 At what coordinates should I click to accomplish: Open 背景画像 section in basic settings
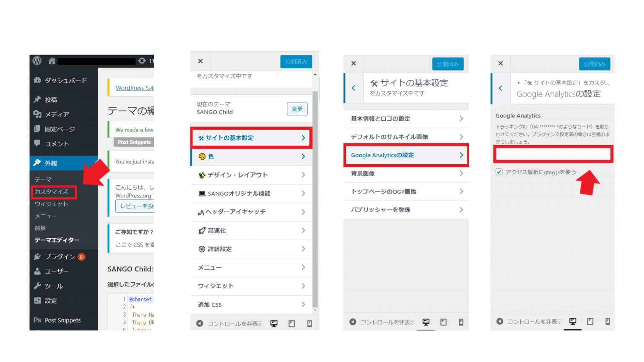point(406,173)
